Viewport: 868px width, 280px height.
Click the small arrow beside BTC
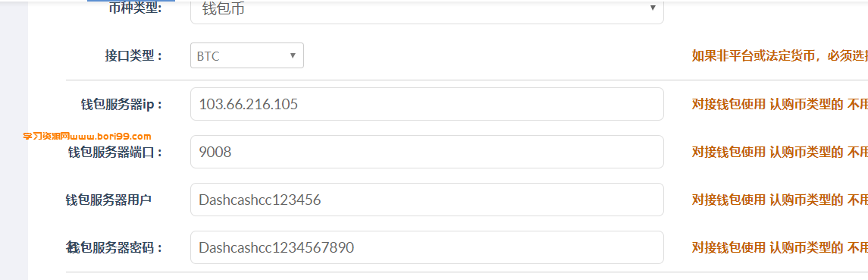pos(293,55)
